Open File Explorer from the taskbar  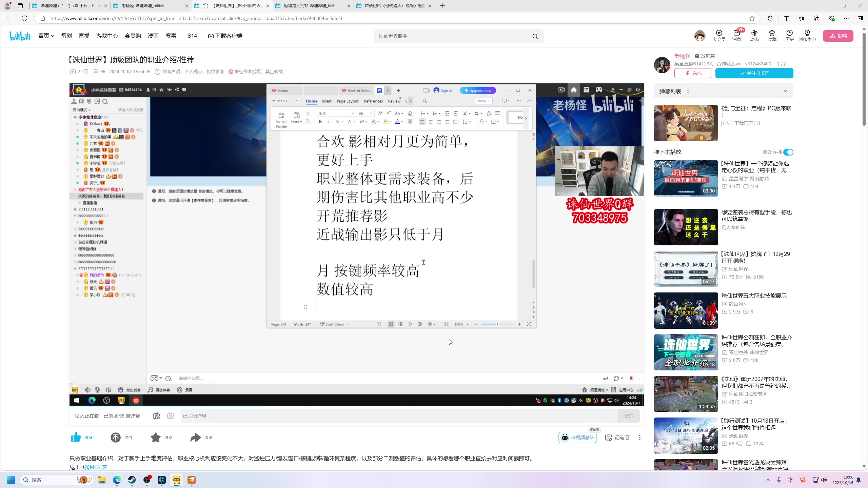102,480
